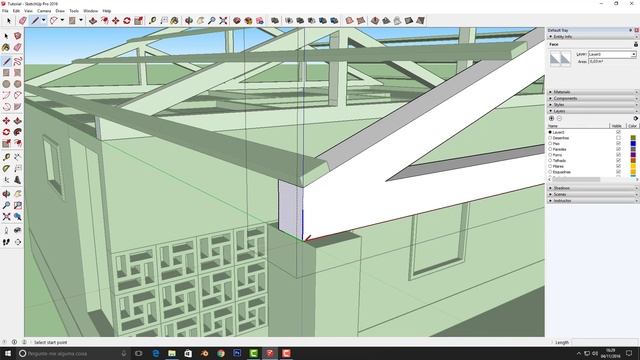This screenshot has height=360, width=640.
Task: Click the Piso layer blue swatch
Action: point(633,144)
